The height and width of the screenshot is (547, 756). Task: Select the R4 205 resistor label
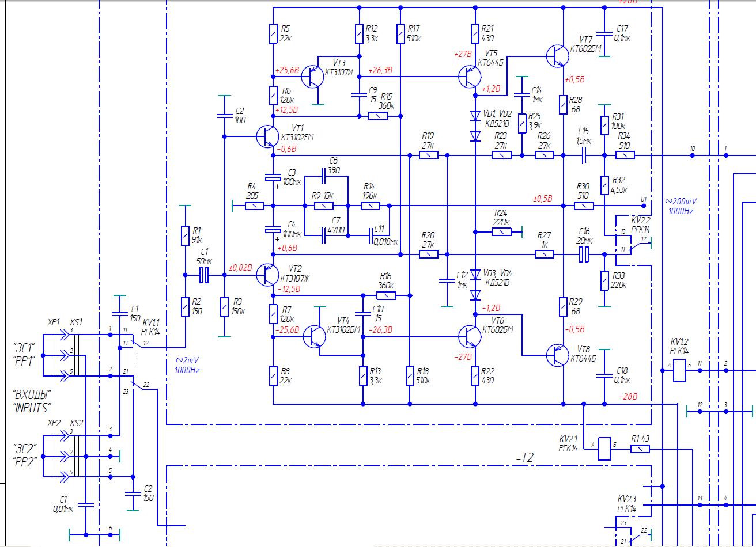pos(252,191)
